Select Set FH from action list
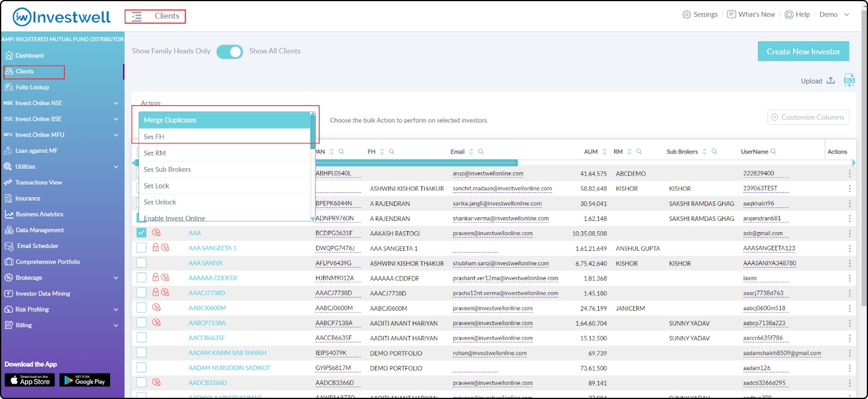This screenshot has height=399, width=868. (x=225, y=137)
